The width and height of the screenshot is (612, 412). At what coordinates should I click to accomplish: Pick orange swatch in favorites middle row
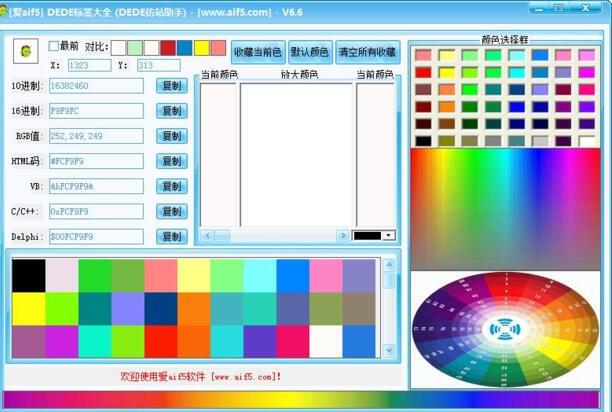click(x=194, y=309)
